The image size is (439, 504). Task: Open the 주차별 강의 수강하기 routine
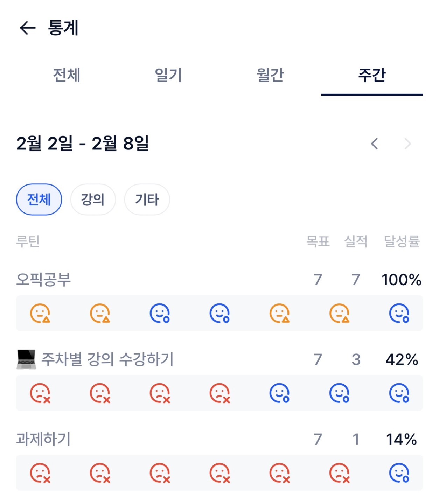coord(107,359)
